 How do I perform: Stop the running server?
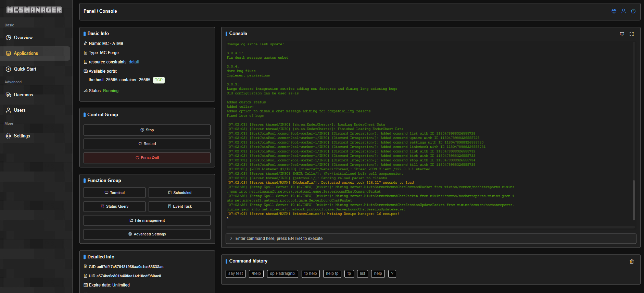coord(147,130)
